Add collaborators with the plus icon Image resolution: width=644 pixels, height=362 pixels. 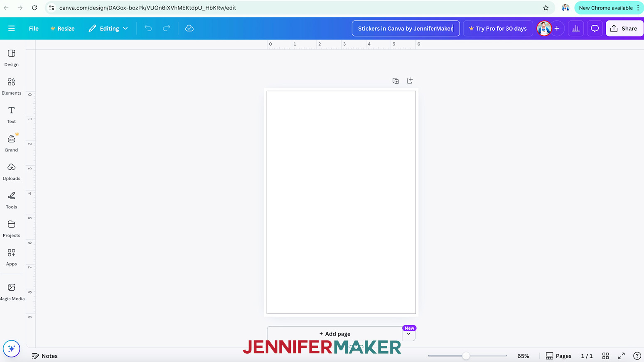pos(557,28)
